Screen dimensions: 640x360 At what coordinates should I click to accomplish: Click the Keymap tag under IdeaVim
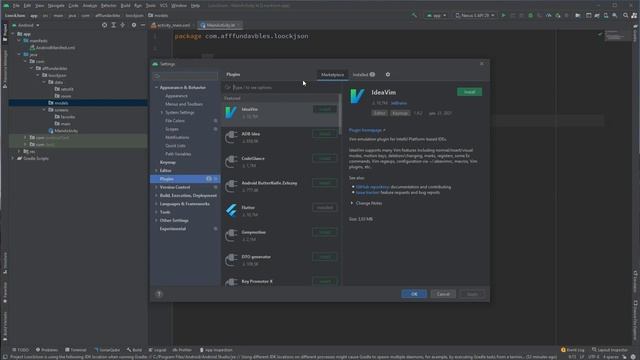pos(400,113)
